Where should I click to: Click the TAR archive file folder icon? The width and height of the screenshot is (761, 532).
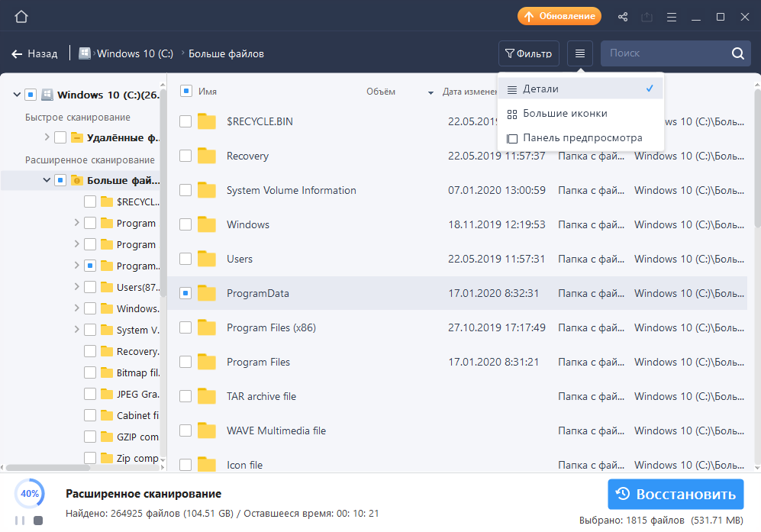pyautogui.click(x=207, y=396)
